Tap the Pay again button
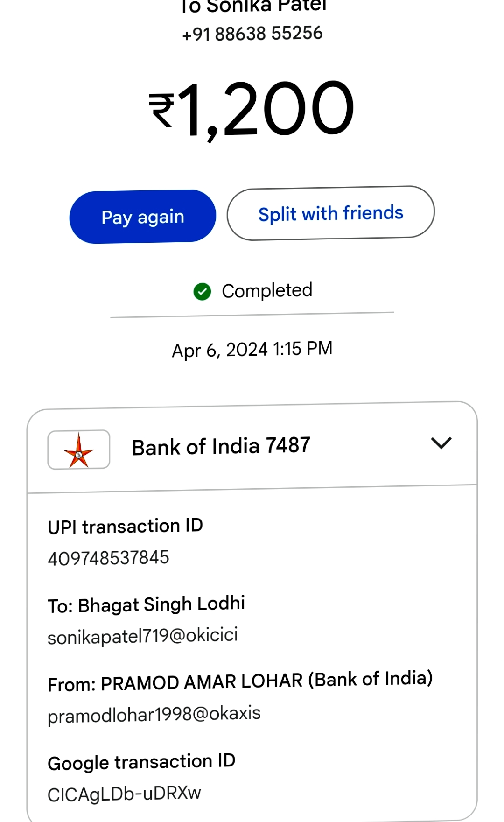 click(x=143, y=217)
